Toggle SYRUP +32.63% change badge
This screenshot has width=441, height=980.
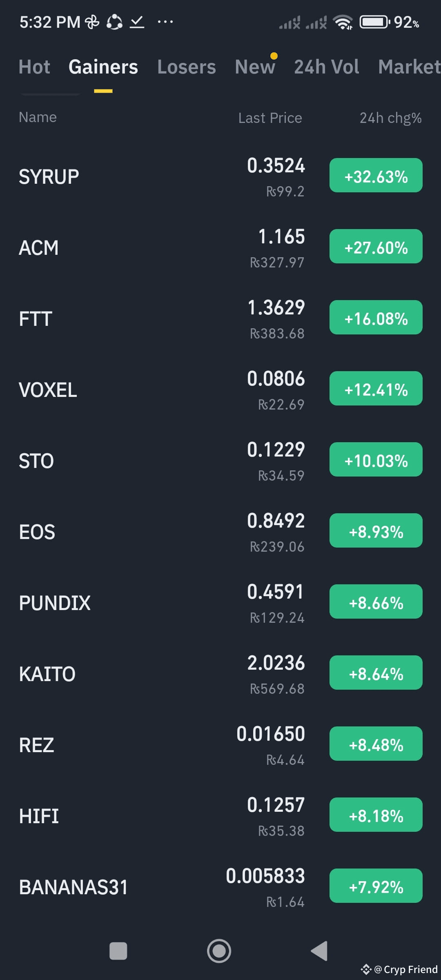pyautogui.click(x=376, y=175)
